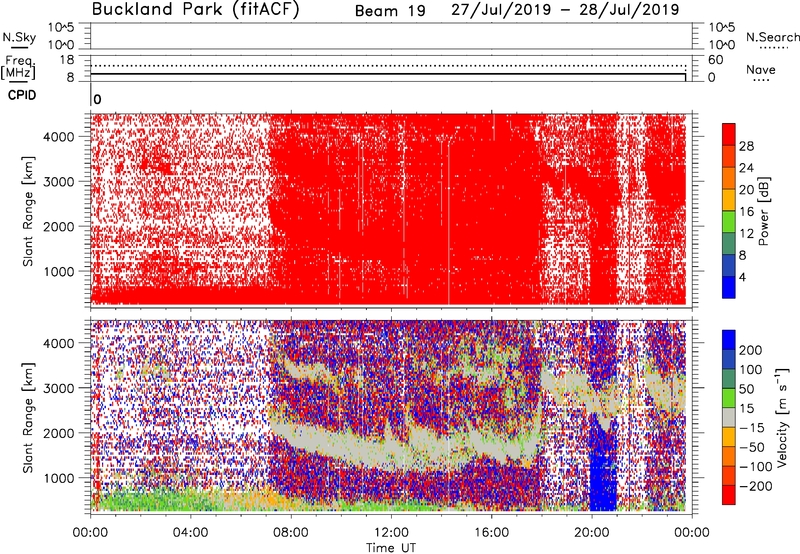Click time axis tick '20:00'
Viewport: 800px width, 554px height.
[592, 533]
